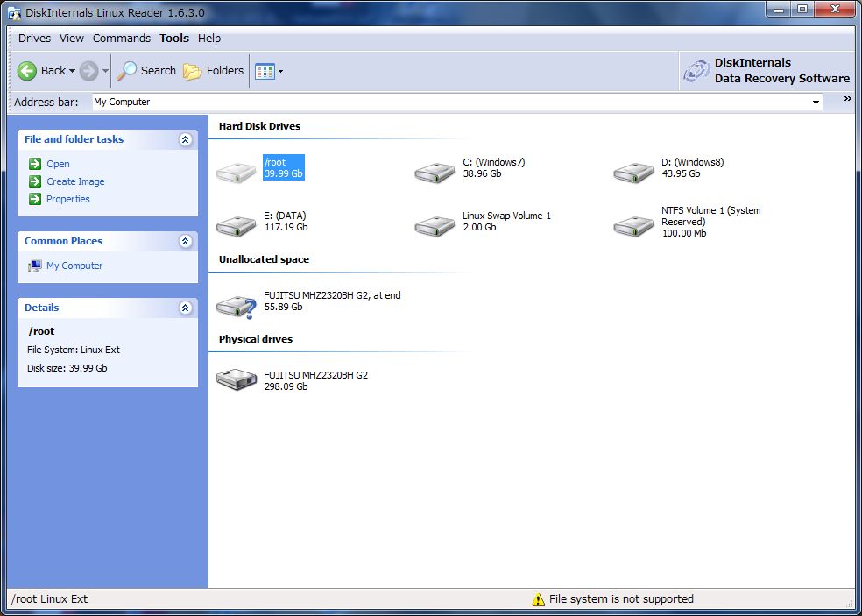Toggle the Folders pane icon
The width and height of the screenshot is (862, 616).
pos(193,72)
